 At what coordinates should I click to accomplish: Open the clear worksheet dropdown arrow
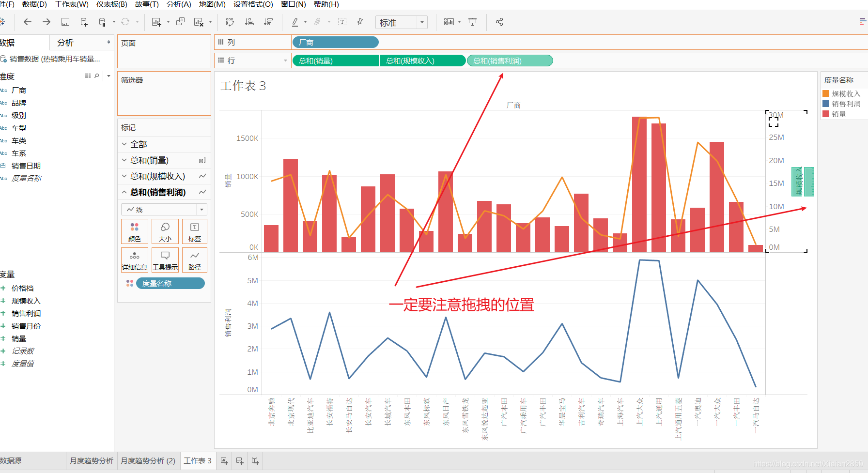tap(210, 22)
